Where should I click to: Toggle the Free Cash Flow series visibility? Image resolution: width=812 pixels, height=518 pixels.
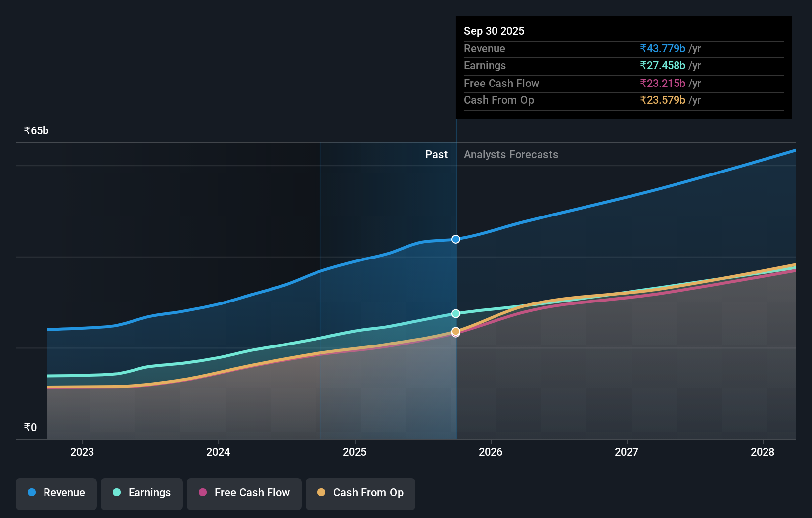click(x=244, y=493)
